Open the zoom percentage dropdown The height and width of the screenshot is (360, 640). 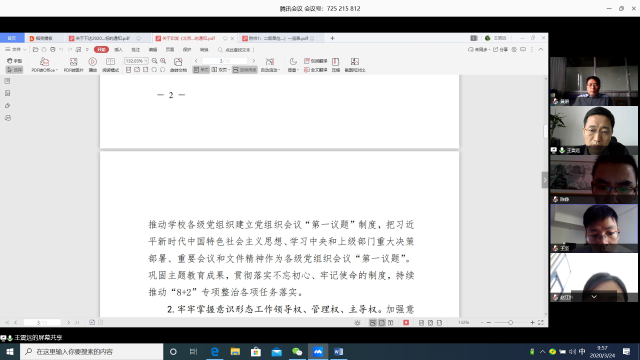[146, 61]
